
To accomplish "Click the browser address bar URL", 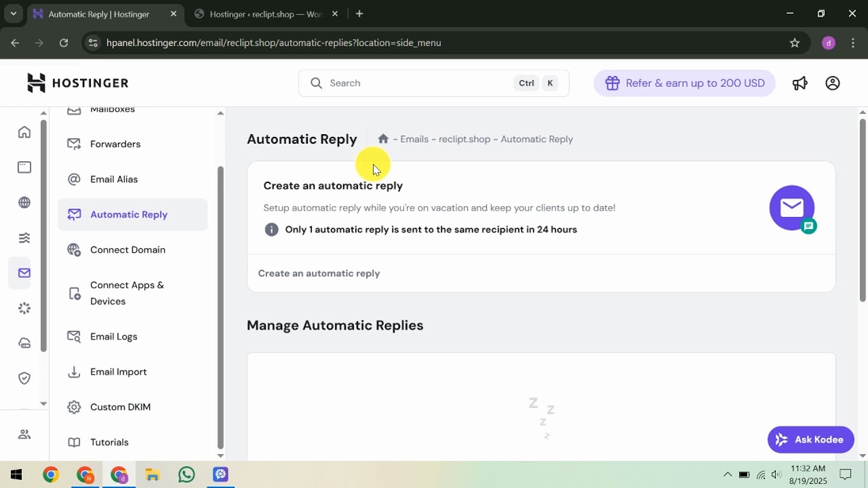I will (274, 43).
